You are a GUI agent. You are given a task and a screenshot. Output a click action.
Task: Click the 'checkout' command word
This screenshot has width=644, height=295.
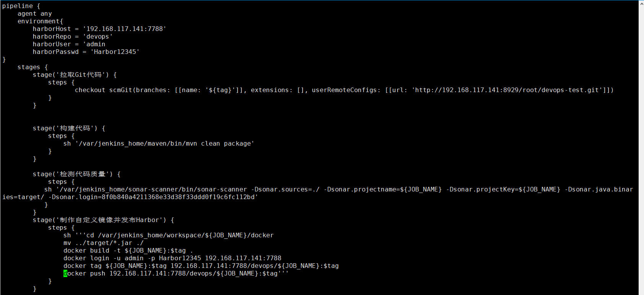coord(90,90)
